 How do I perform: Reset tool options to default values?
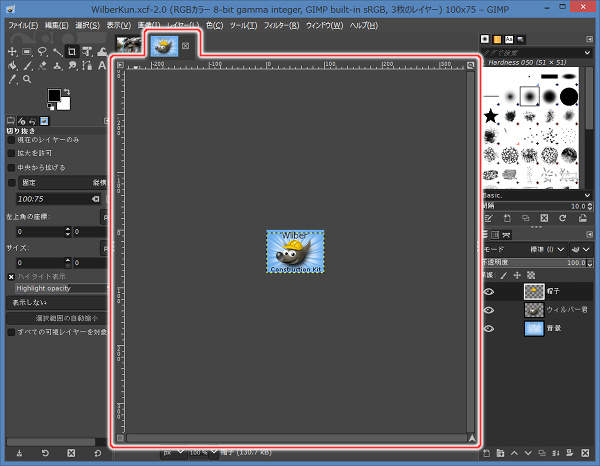pyautogui.click(x=97, y=453)
